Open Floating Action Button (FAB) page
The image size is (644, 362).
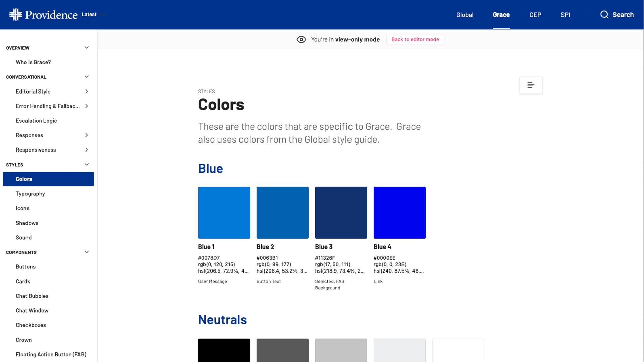(x=51, y=354)
